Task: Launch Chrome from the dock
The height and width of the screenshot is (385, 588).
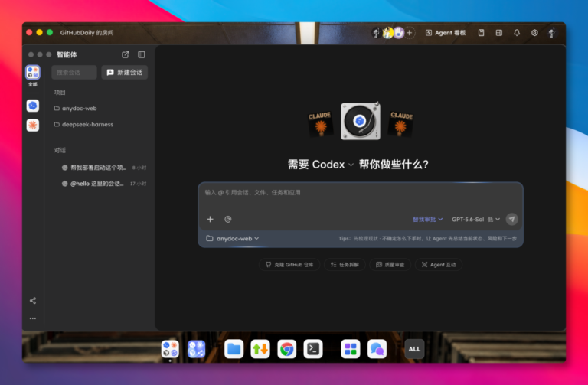Action: tap(287, 349)
